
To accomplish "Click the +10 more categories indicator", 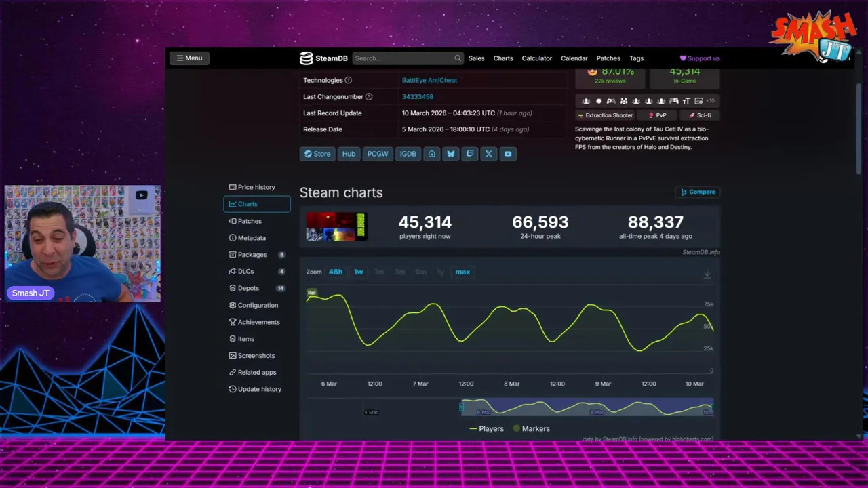I will tap(709, 101).
